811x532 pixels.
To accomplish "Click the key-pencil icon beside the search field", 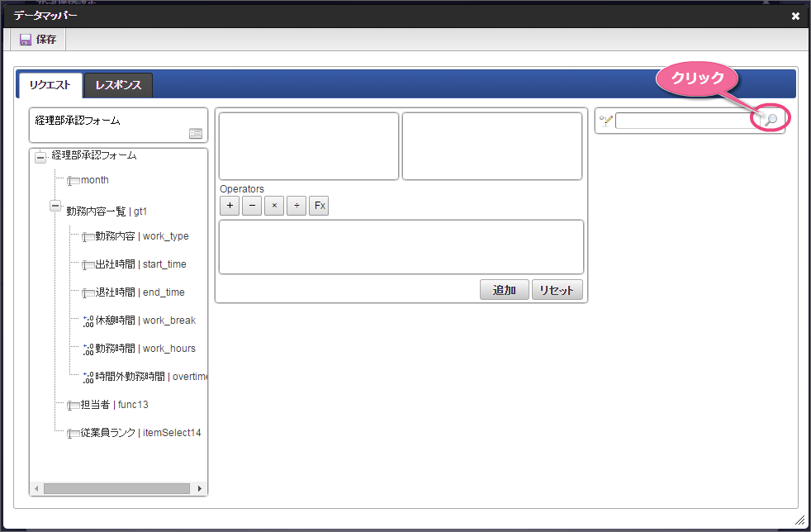I will (605, 121).
